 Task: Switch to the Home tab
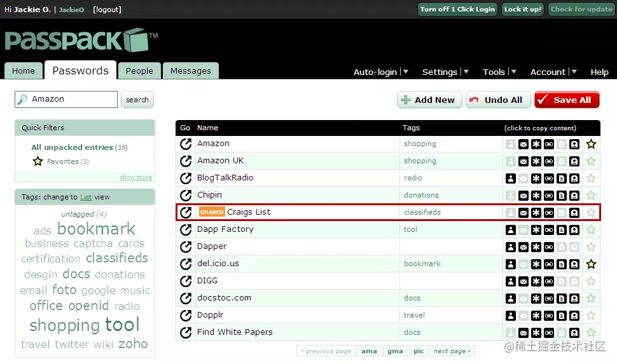pyautogui.click(x=23, y=71)
